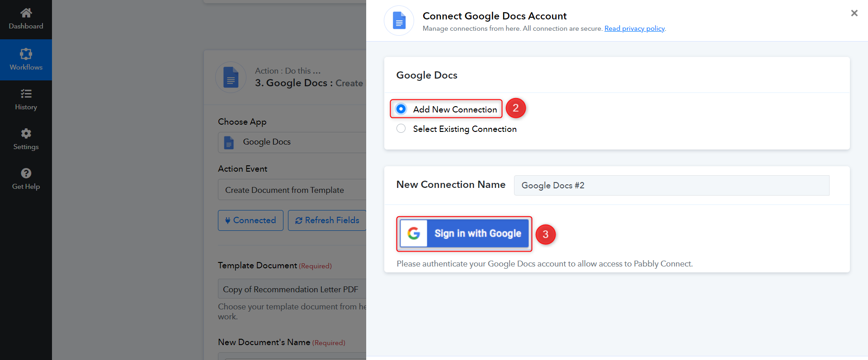This screenshot has height=360, width=868.
Task: Click the 'Action : Do this ...' text
Action: point(288,71)
